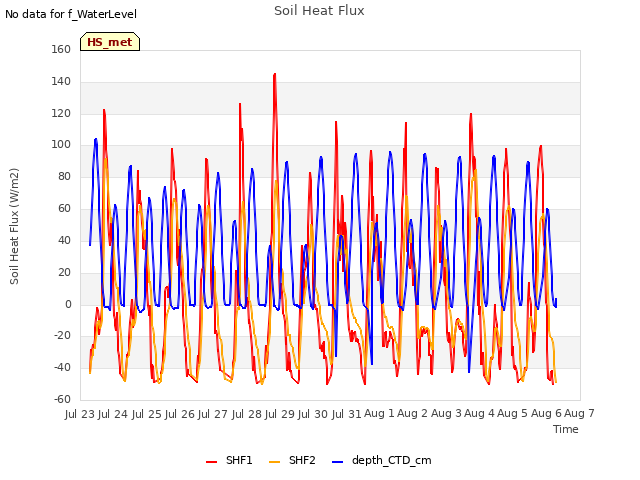
Task: Click the Jul 23 x-axis date label
Action: click(x=80, y=414)
